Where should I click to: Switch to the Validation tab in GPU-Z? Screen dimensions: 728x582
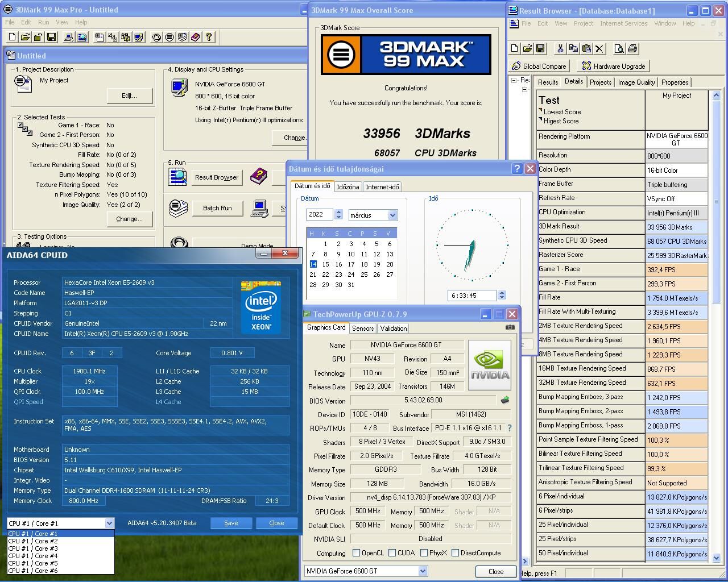click(394, 329)
